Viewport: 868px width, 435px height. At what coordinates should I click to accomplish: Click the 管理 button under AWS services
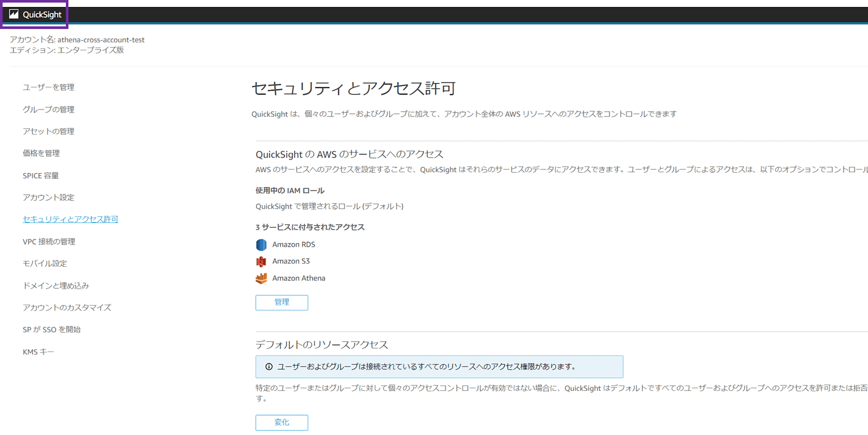(x=282, y=302)
